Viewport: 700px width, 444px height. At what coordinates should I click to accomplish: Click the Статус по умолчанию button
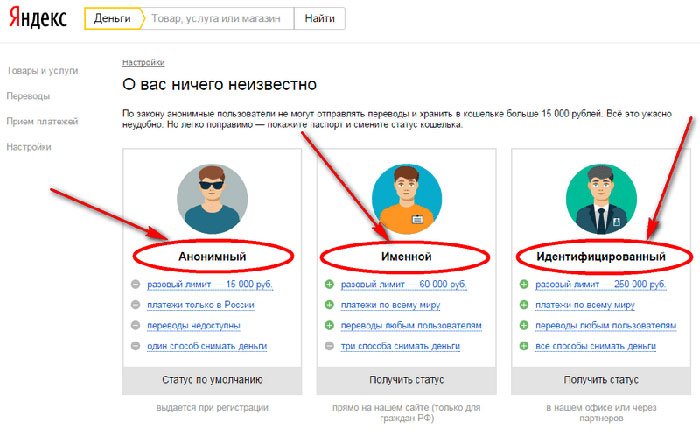click(212, 380)
